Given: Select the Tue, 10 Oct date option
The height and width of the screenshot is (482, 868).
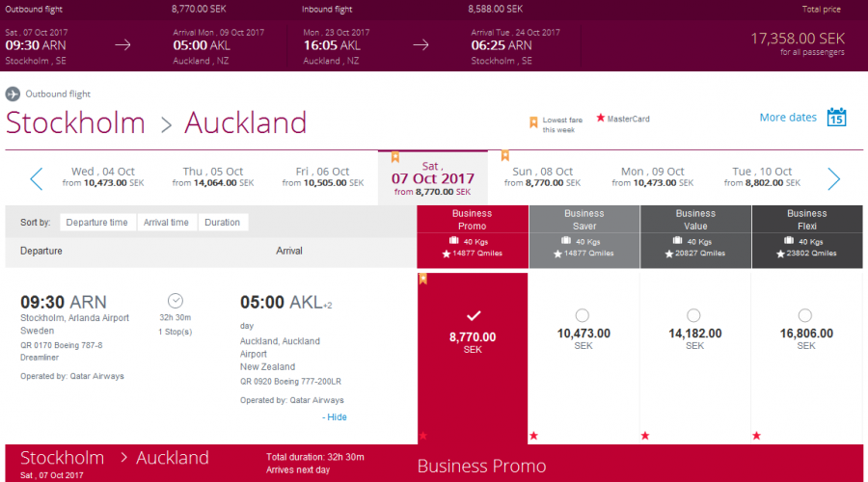Looking at the screenshot, I should [762, 177].
